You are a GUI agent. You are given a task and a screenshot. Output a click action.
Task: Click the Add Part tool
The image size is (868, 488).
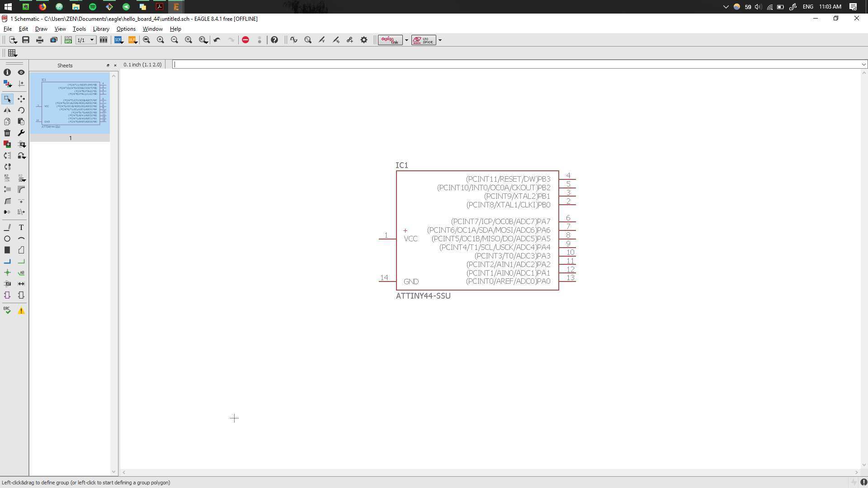7,144
